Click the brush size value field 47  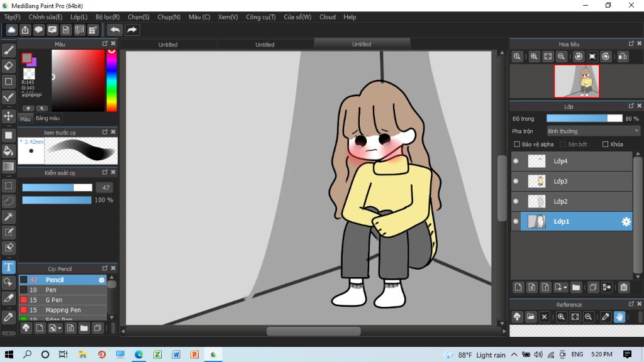click(105, 187)
